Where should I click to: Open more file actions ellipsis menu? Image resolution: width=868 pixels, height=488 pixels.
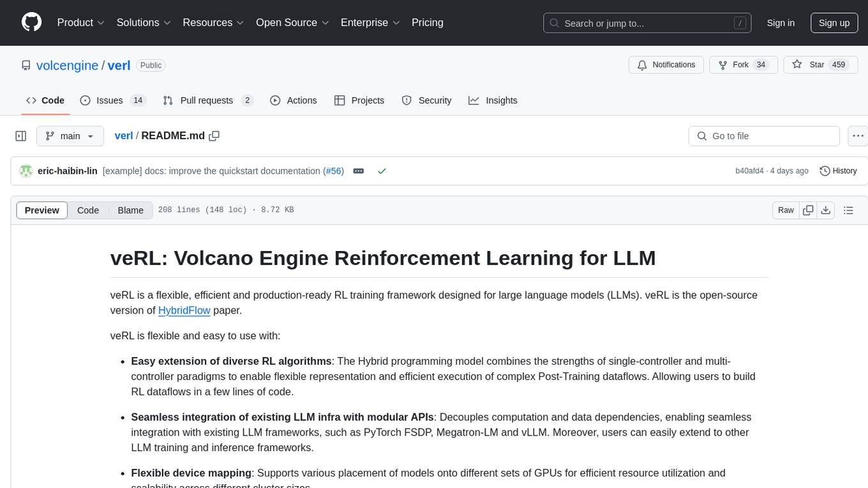pos(858,136)
